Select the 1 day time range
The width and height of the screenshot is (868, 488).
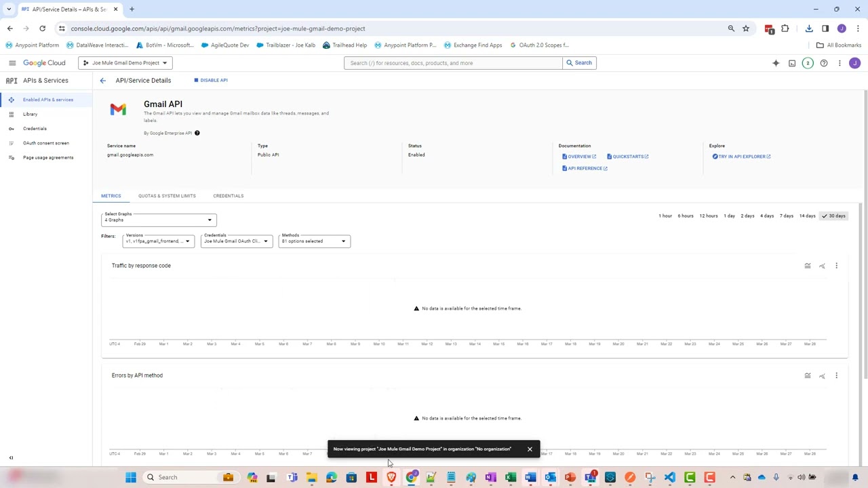tap(730, 216)
